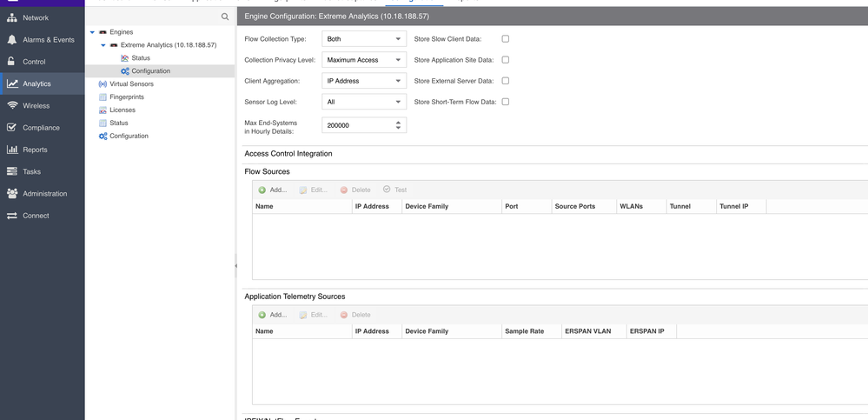Click the IP Address column header in Flow Sources

point(372,206)
